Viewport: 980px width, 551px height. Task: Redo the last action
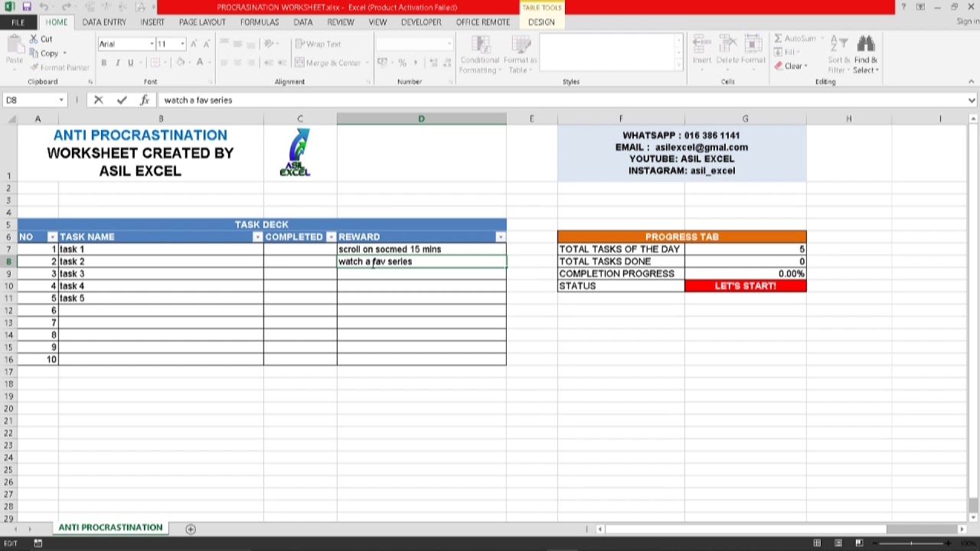coord(67,7)
